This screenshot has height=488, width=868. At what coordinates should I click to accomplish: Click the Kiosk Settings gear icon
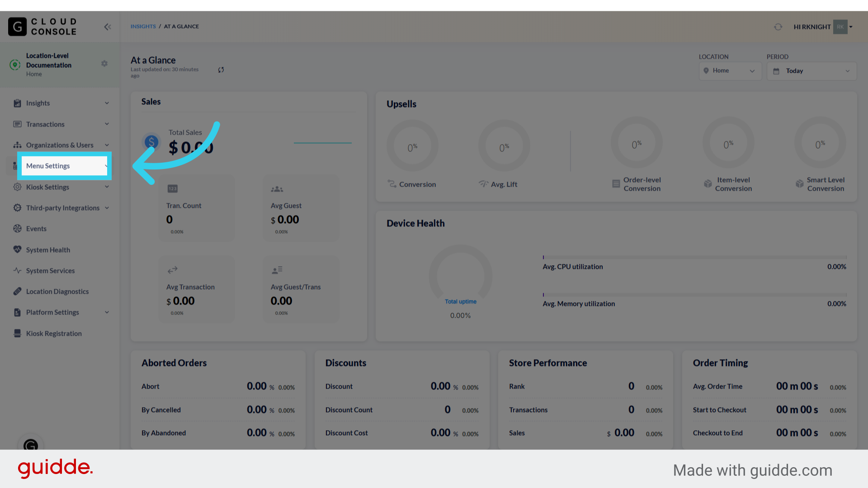click(x=17, y=187)
